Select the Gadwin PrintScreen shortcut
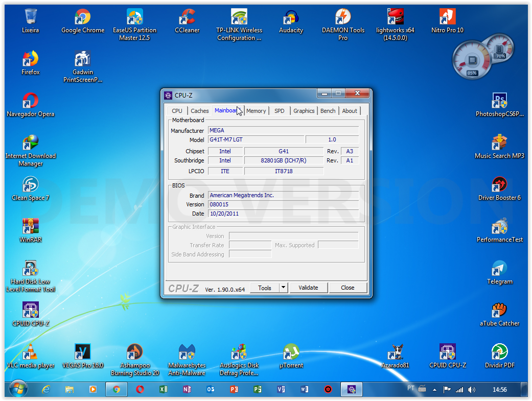 83,67
